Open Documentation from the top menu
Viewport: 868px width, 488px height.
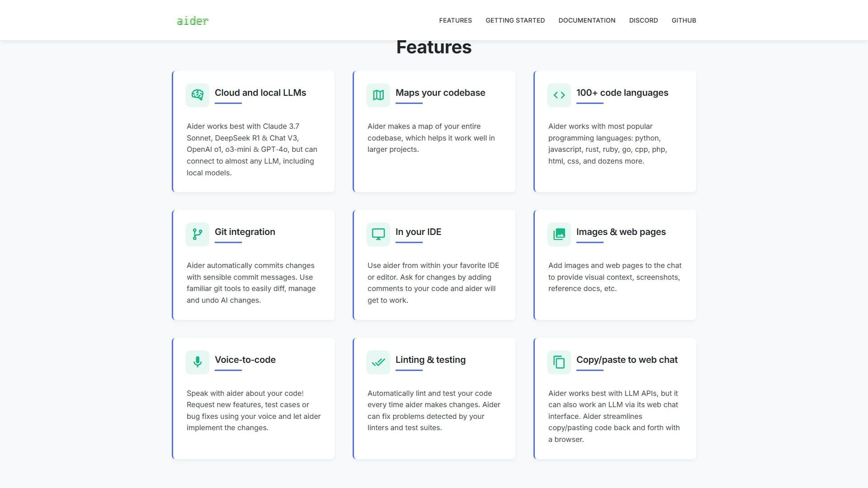(x=587, y=20)
